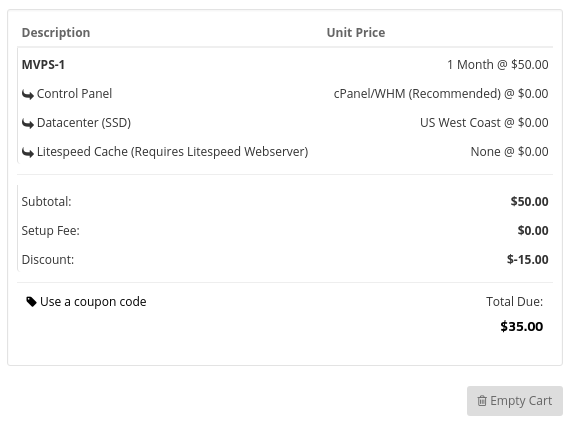The height and width of the screenshot is (436, 587).
Task: Click the Setup Fee $0.00 amount
Action: 533,231
